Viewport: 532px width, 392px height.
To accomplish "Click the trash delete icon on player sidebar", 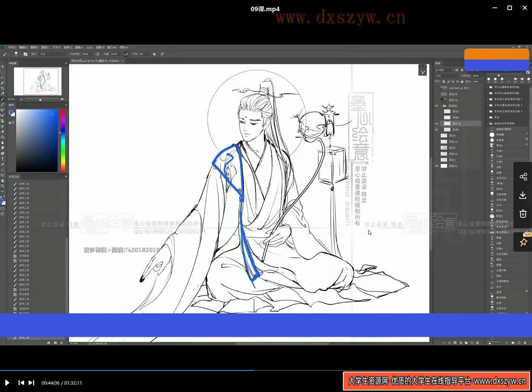I will [523, 214].
